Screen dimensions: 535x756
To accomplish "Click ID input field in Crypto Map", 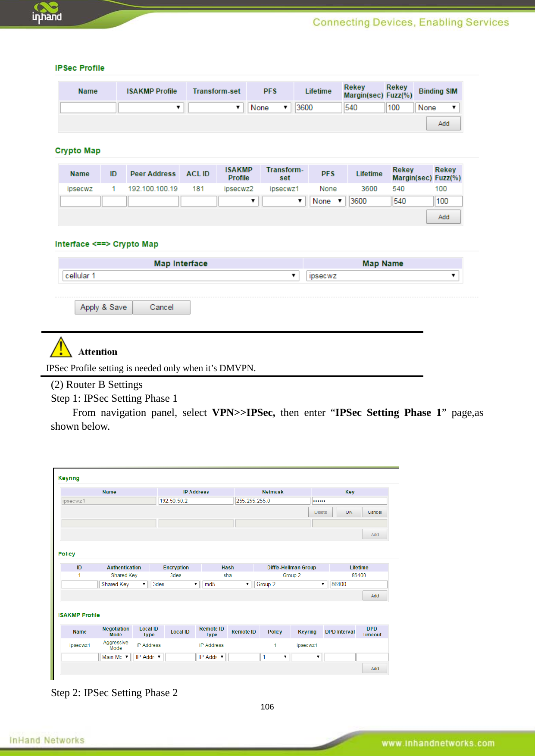I will click(114, 201).
